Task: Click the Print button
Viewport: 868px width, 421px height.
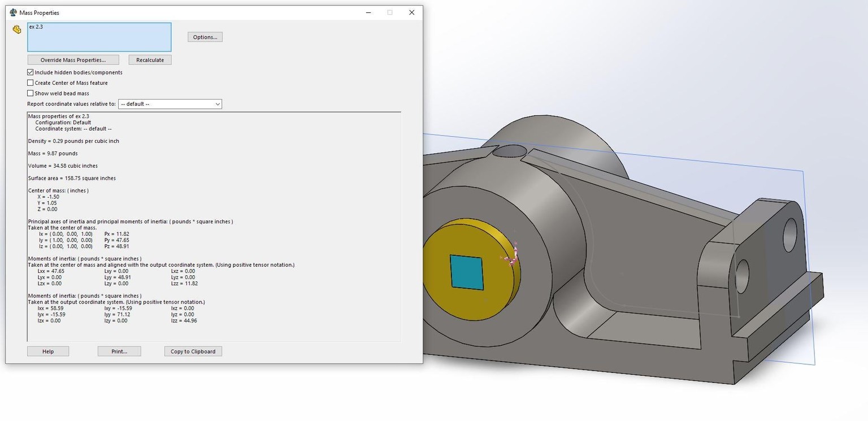Action: (x=119, y=351)
